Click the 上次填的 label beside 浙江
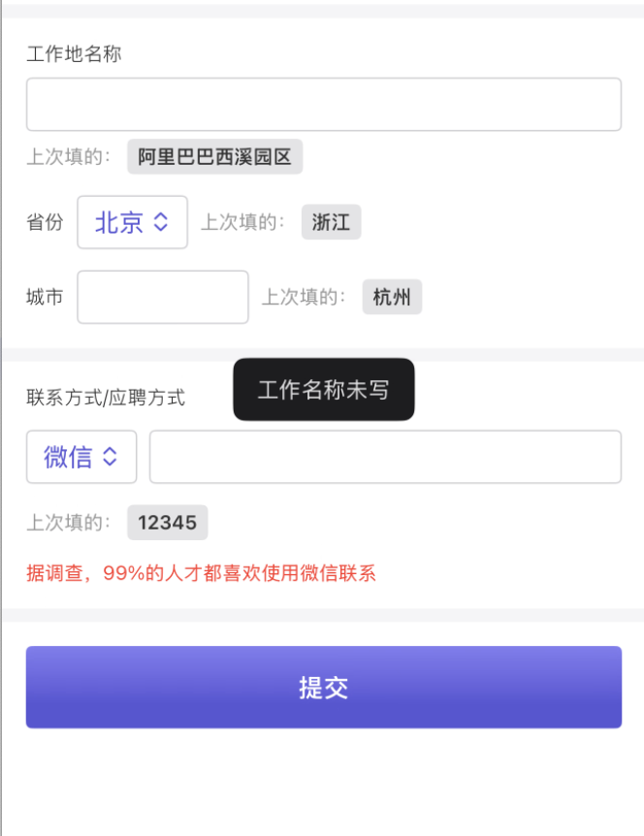 click(242, 222)
